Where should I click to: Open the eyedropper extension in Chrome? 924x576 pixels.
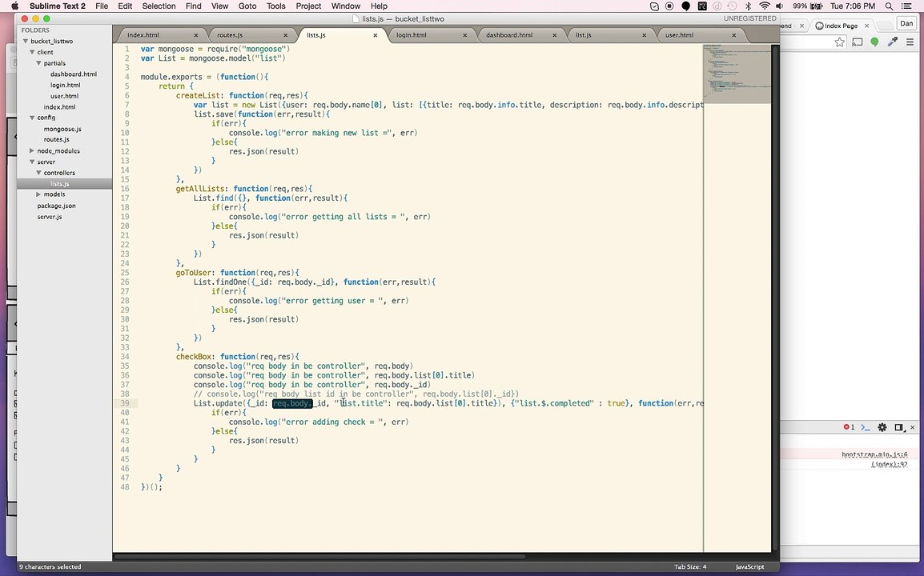pyautogui.click(x=893, y=42)
